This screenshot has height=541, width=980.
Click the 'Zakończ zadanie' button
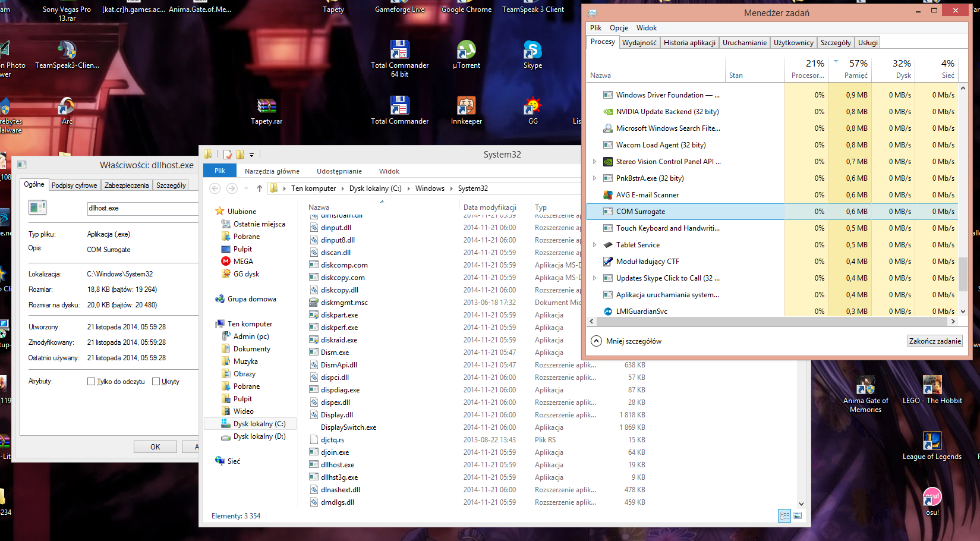935,341
